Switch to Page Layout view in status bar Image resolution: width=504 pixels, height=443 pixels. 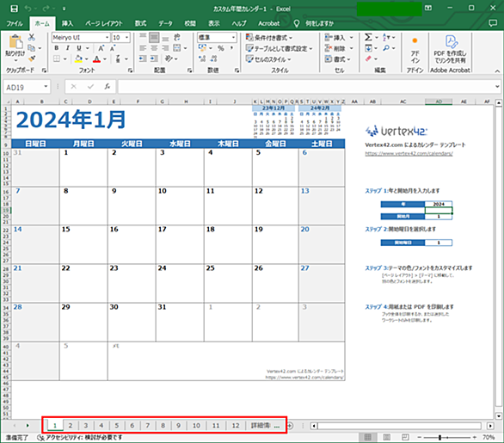click(387, 437)
